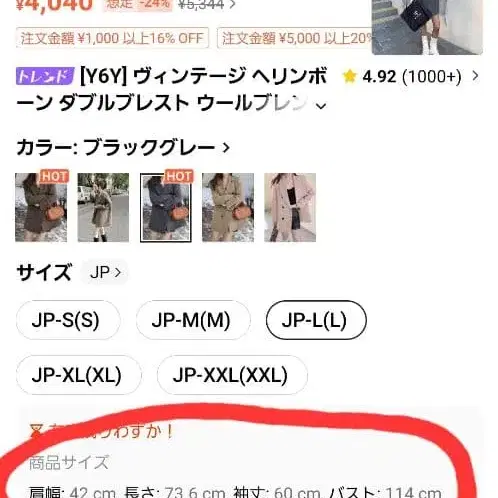The height and width of the screenshot is (498, 498).
Task: Open ¥1,000以上16% OFF coupon
Action: [x=112, y=38]
